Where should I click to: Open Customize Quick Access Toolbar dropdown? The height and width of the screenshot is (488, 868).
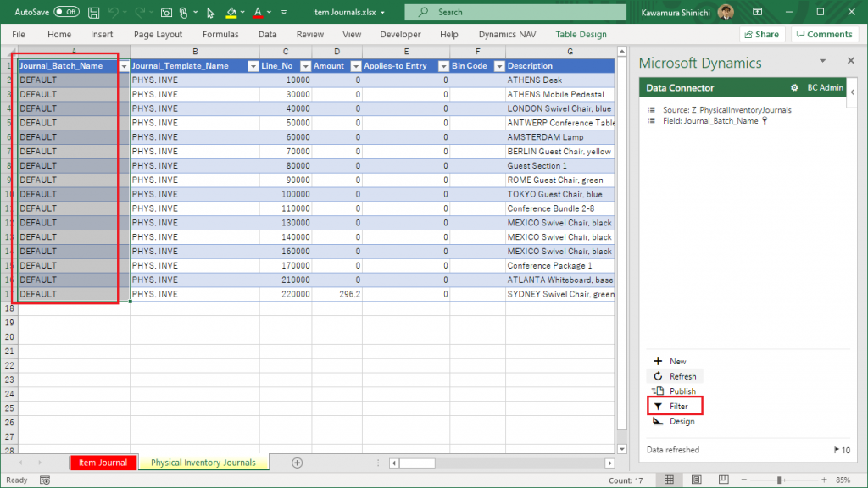tap(284, 12)
